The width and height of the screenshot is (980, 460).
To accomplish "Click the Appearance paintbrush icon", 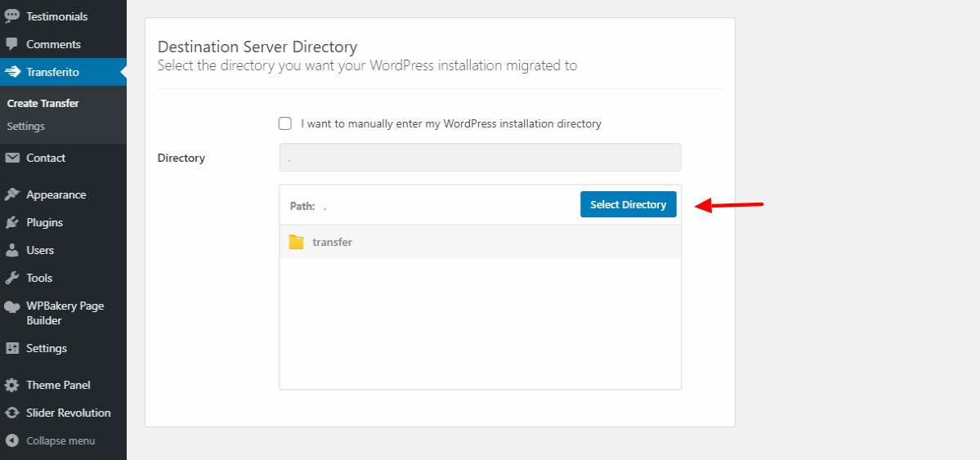I will (12, 195).
